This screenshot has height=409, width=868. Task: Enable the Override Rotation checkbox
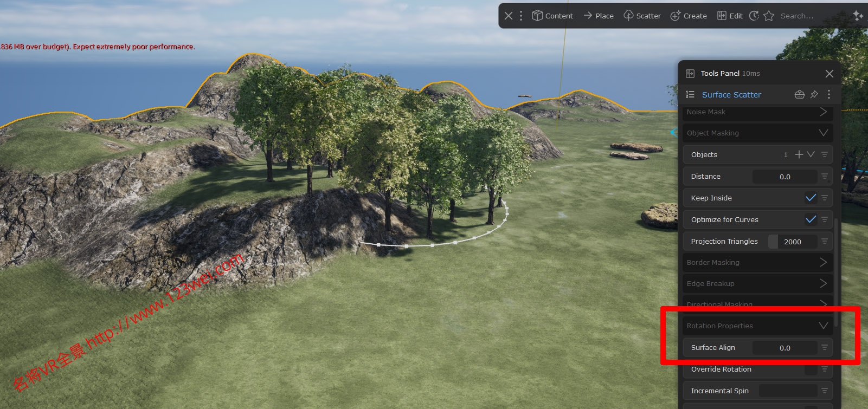[x=811, y=369]
